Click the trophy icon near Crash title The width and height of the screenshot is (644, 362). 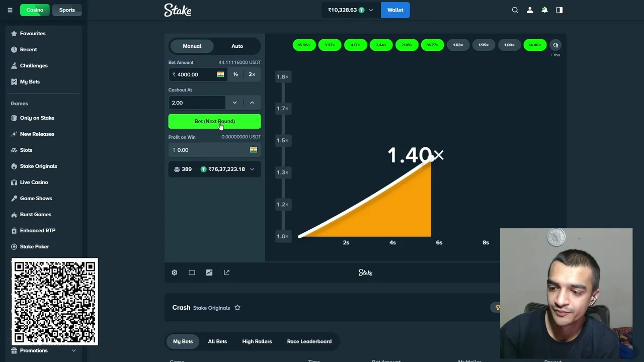point(498,308)
